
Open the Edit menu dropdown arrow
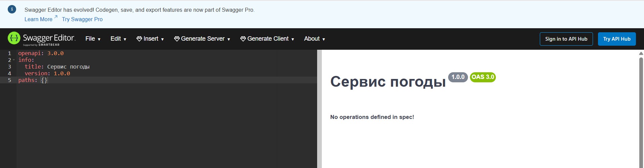pos(125,39)
